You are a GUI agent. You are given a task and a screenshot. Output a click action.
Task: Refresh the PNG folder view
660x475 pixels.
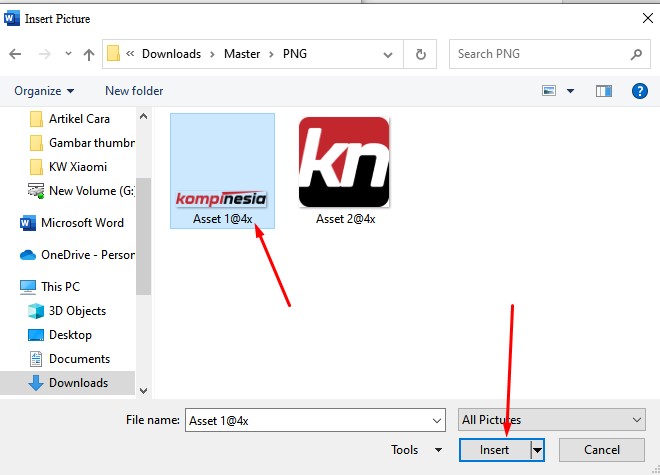[x=421, y=54]
